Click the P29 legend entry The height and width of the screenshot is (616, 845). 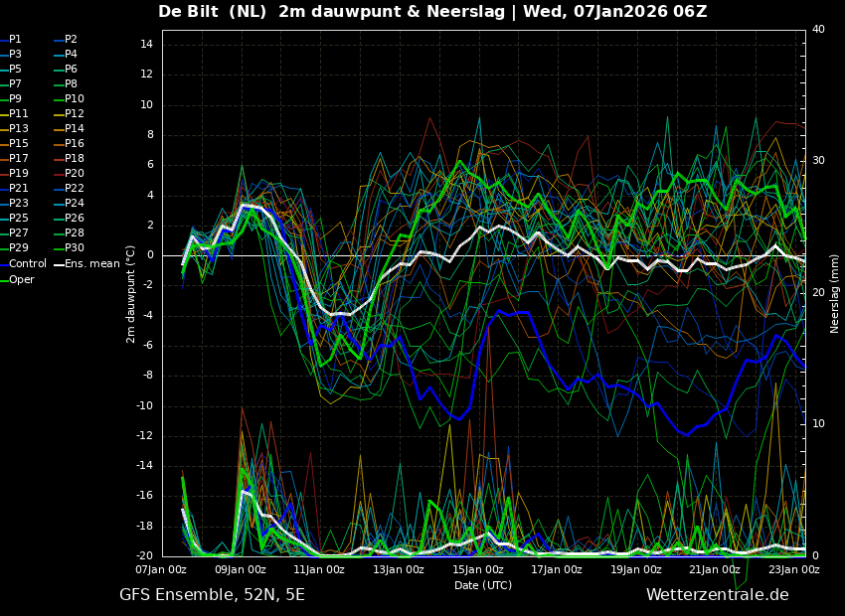14,247
